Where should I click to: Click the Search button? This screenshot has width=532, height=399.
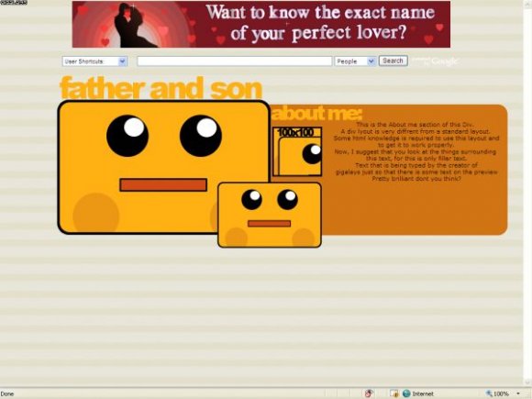pyautogui.click(x=393, y=61)
